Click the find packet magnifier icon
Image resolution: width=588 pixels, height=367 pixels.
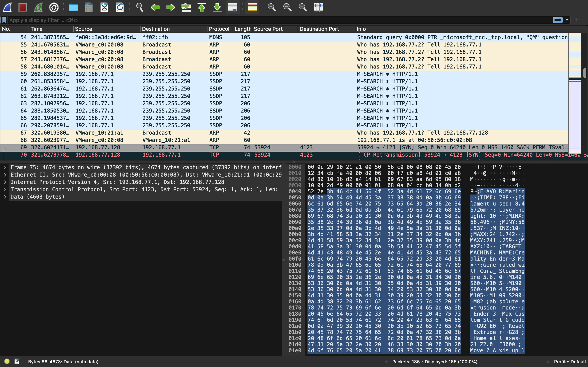click(x=139, y=7)
